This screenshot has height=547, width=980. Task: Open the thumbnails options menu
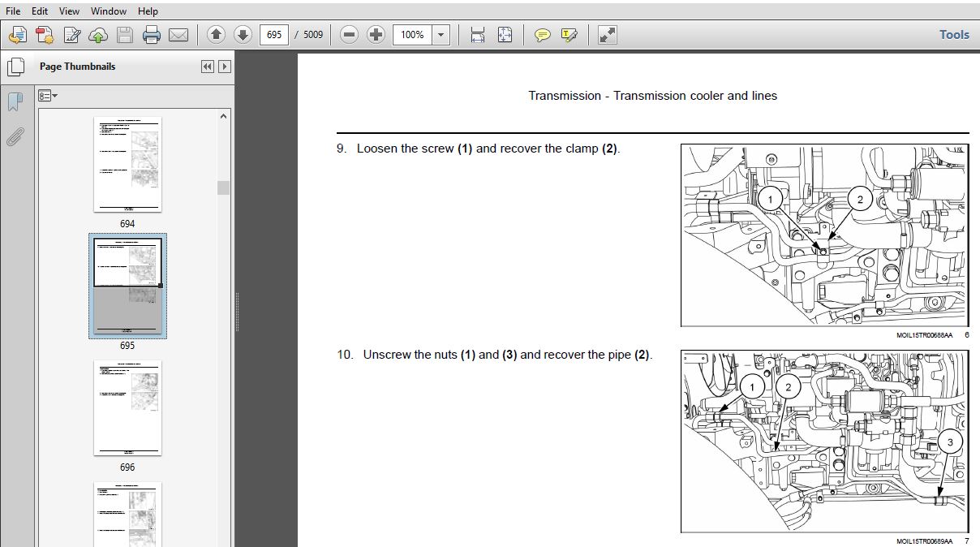tap(49, 96)
